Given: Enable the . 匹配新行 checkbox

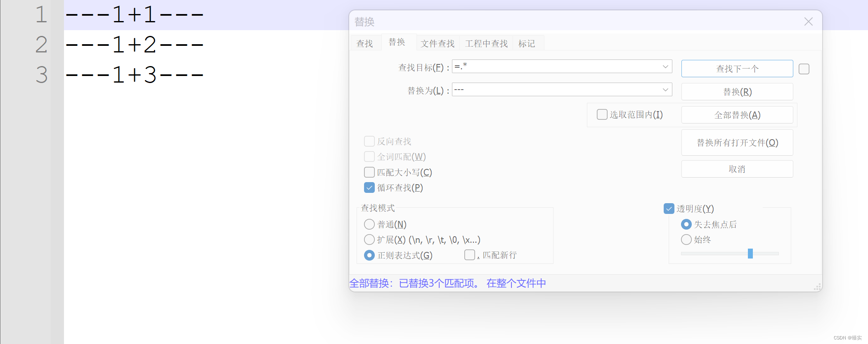Looking at the screenshot, I should click(470, 255).
